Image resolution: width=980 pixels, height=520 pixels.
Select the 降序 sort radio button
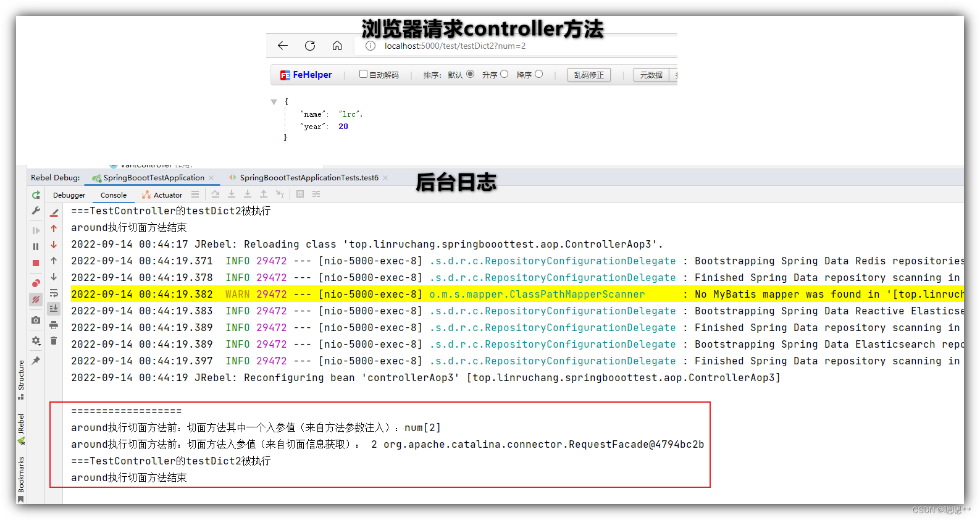(539, 74)
